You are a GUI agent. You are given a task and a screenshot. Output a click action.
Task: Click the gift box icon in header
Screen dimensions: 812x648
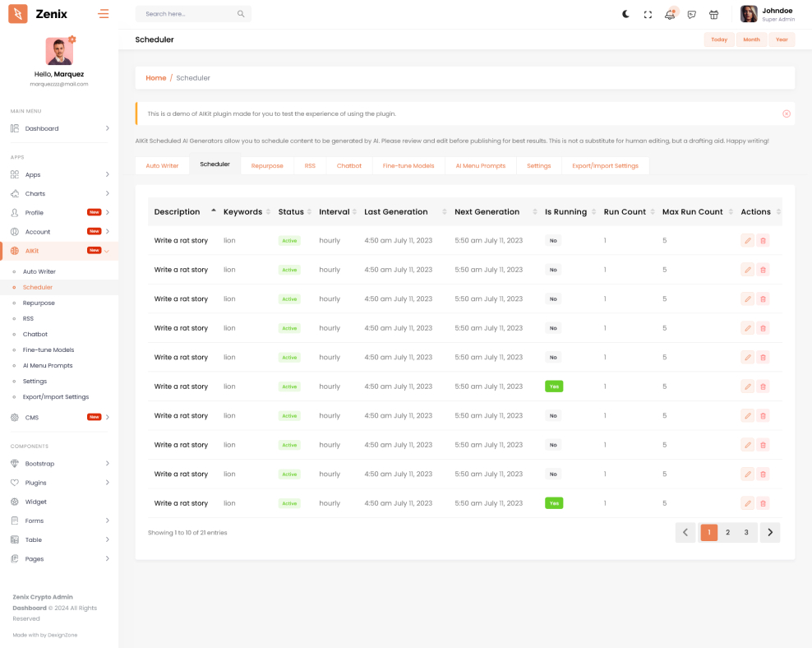[713, 14]
